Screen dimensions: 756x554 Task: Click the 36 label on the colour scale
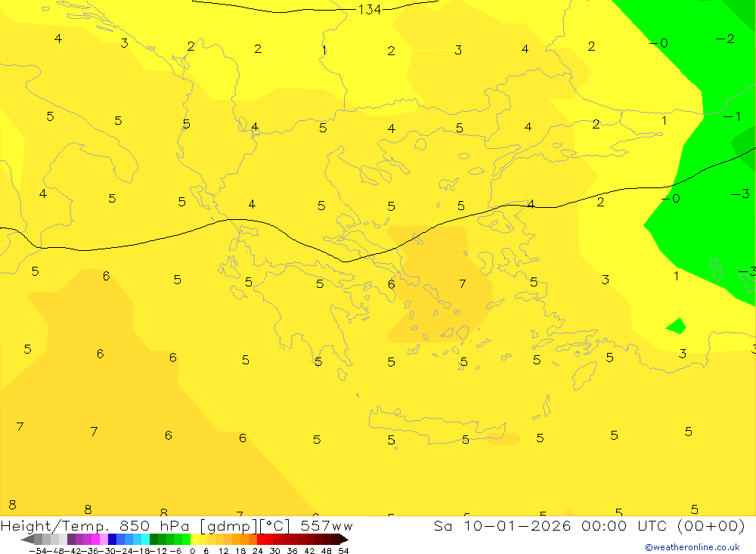click(292, 551)
